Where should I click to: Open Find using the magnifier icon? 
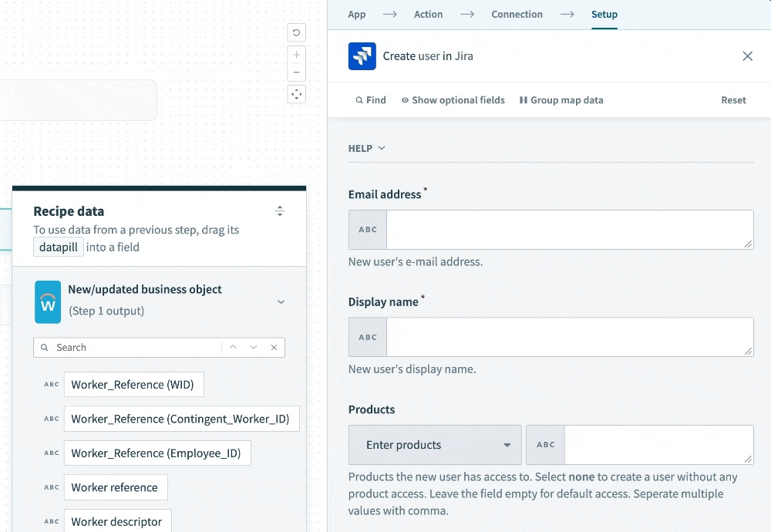370,100
